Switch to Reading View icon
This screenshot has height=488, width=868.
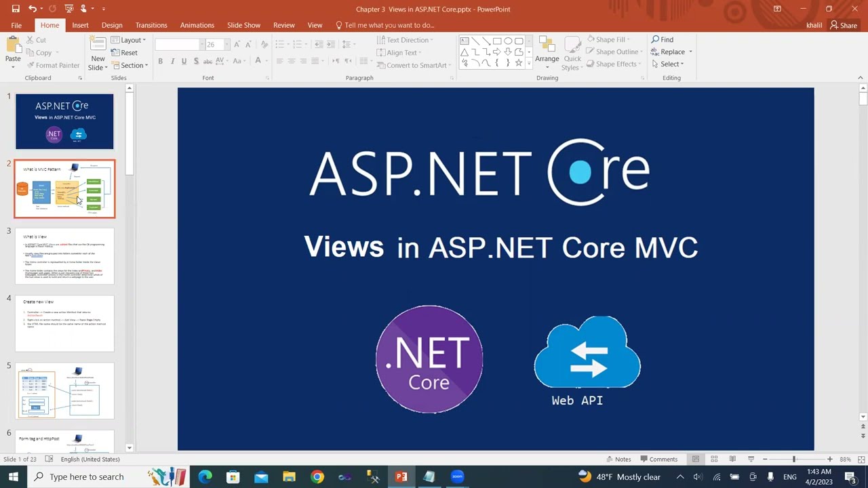732,459
